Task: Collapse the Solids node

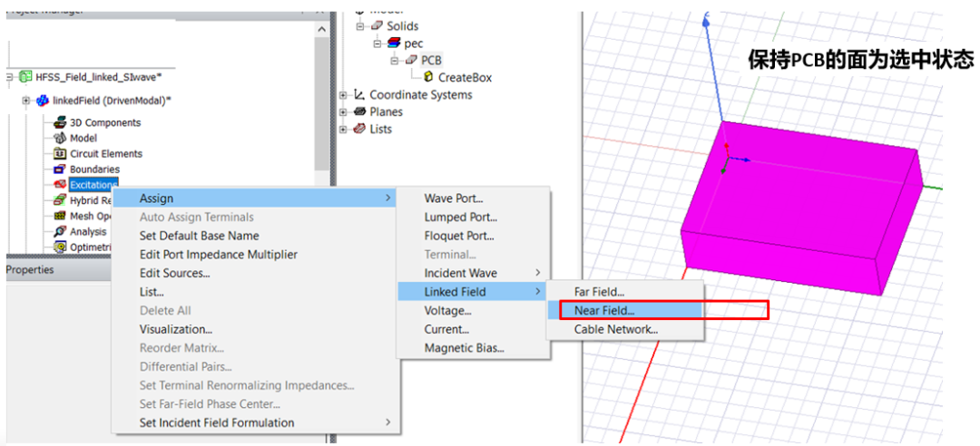Action: coord(361,26)
